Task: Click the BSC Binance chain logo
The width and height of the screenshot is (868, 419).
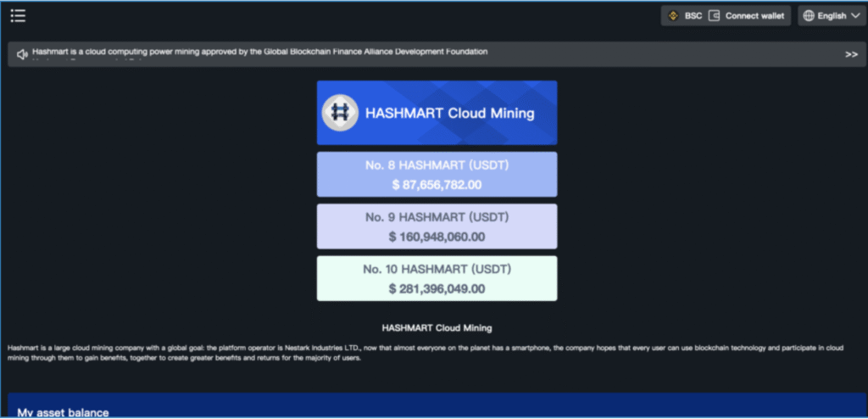Action: pyautogui.click(x=675, y=16)
